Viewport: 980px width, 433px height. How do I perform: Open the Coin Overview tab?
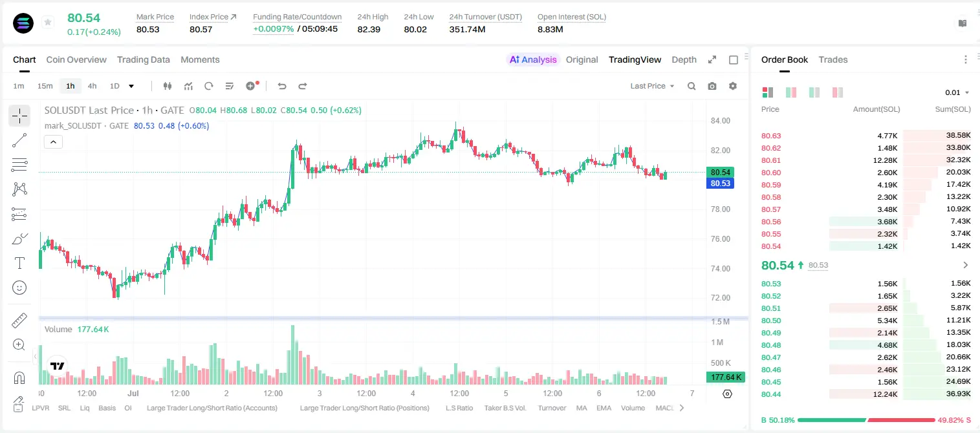click(x=76, y=59)
